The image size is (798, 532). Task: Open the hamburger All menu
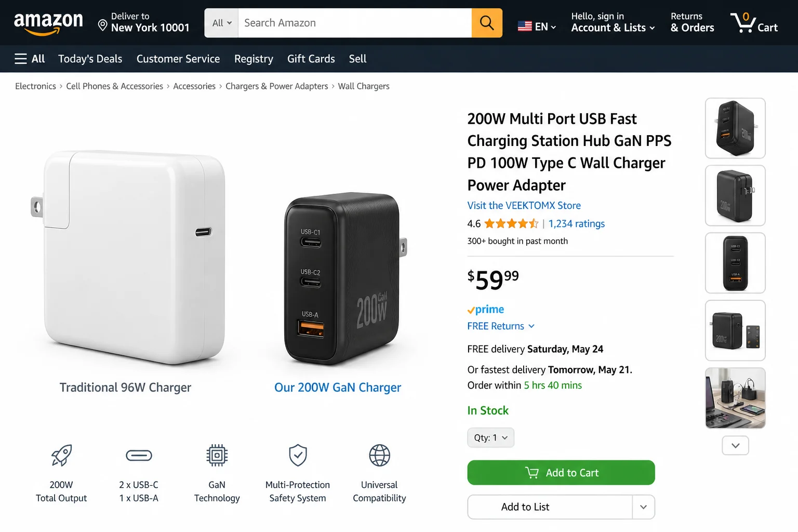pyautogui.click(x=30, y=59)
